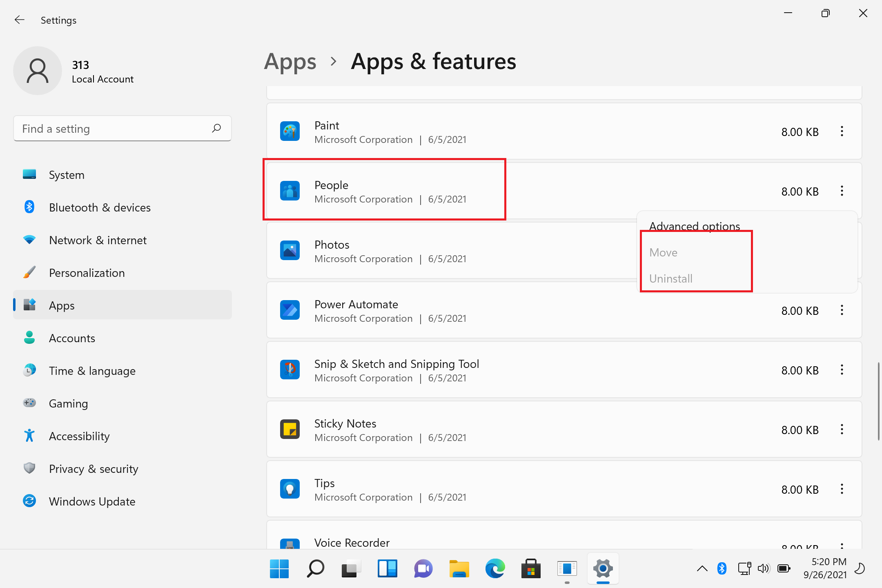The height and width of the screenshot is (588, 882).
Task: Click the Power Automate app icon
Action: (290, 310)
